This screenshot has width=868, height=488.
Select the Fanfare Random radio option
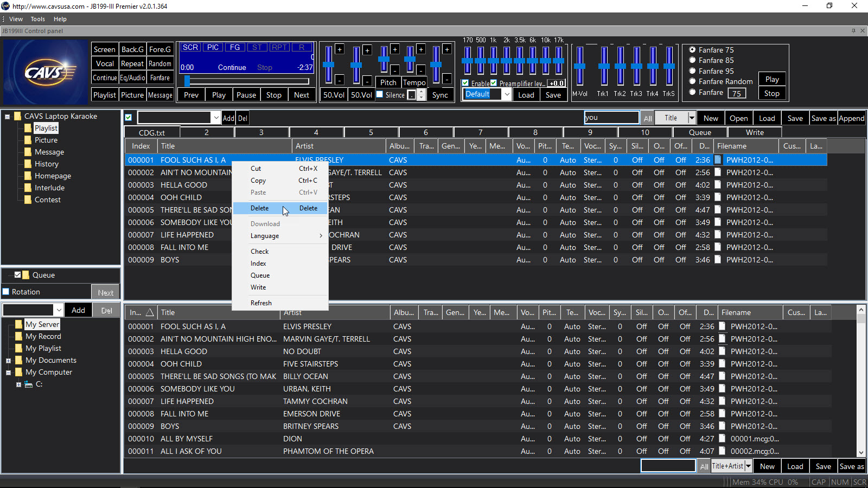(692, 81)
